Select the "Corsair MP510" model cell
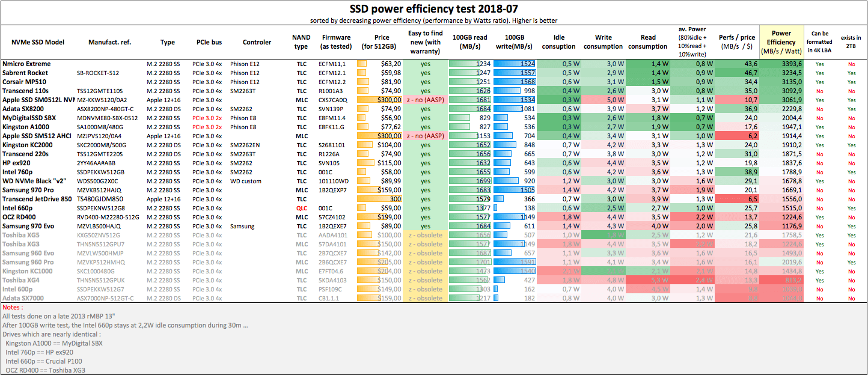This screenshot has width=868, height=375. [x=25, y=82]
